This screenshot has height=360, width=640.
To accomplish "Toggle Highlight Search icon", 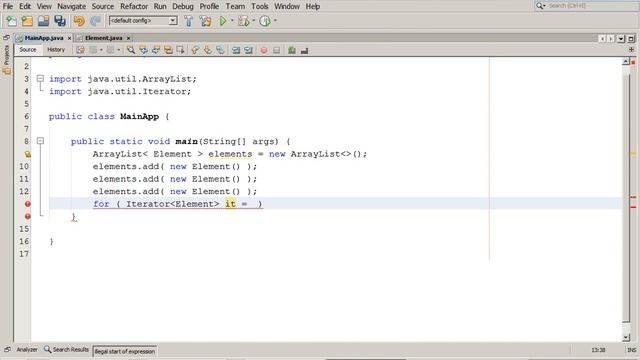I will tap(168, 50).
